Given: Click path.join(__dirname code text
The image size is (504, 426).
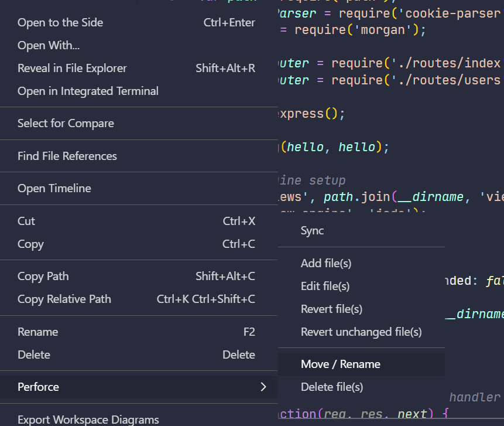Looking at the screenshot, I should pos(393,196).
